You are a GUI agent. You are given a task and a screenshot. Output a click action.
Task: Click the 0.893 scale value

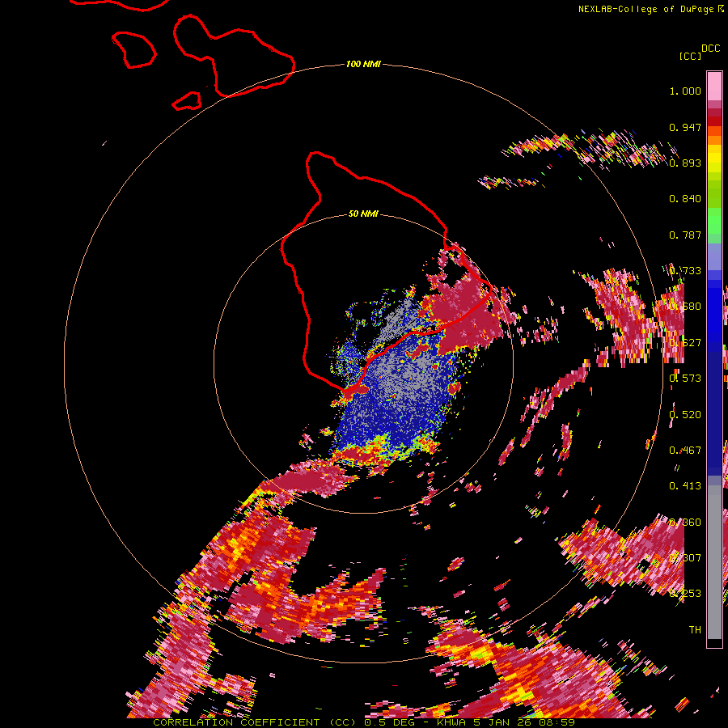pos(685,163)
